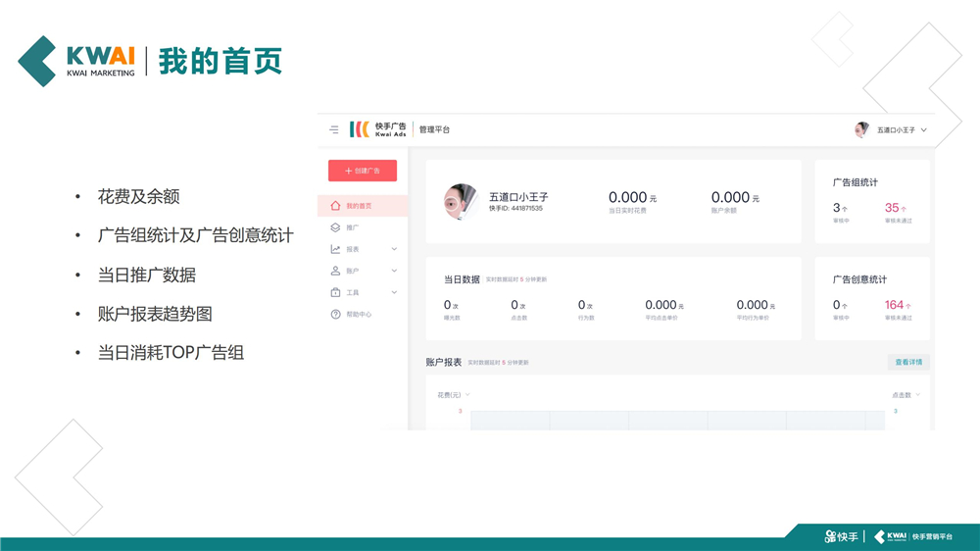Click the 35 审核未通过 ad group count
The image size is (980, 551).
click(x=893, y=208)
